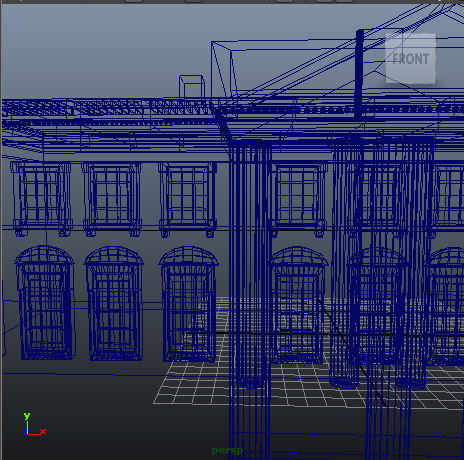Select the upper window between the front columns

point(297,199)
